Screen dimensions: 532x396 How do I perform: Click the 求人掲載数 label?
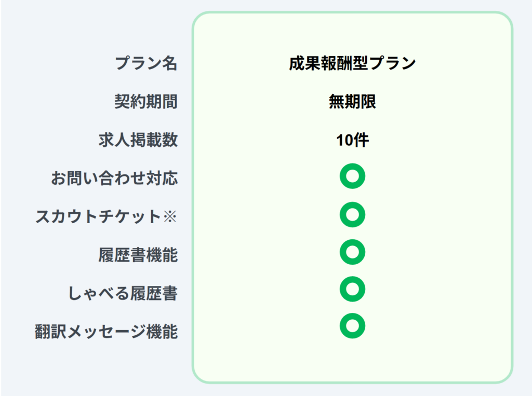[x=138, y=140]
